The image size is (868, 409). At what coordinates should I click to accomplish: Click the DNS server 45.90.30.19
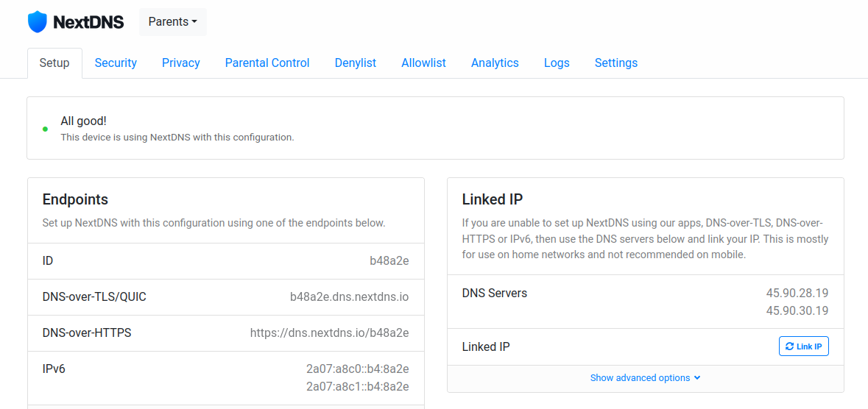(x=797, y=311)
